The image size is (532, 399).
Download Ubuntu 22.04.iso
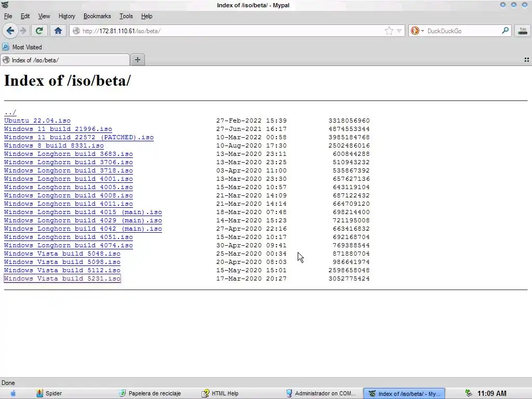(37, 121)
